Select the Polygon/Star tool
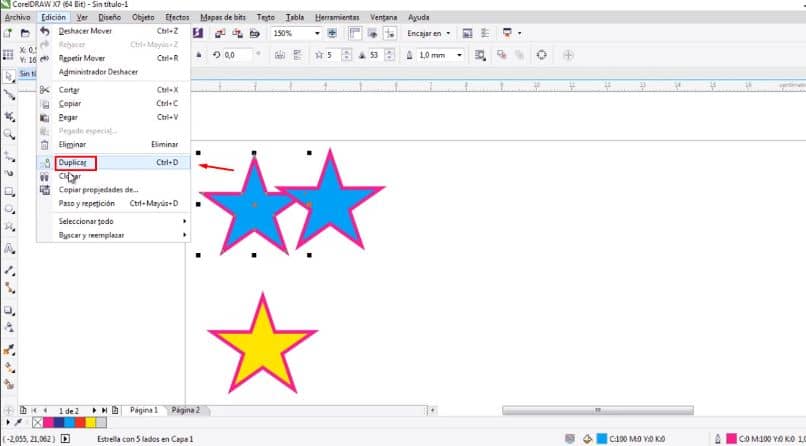Viewport: 806px width, 446px height. pos(9,227)
